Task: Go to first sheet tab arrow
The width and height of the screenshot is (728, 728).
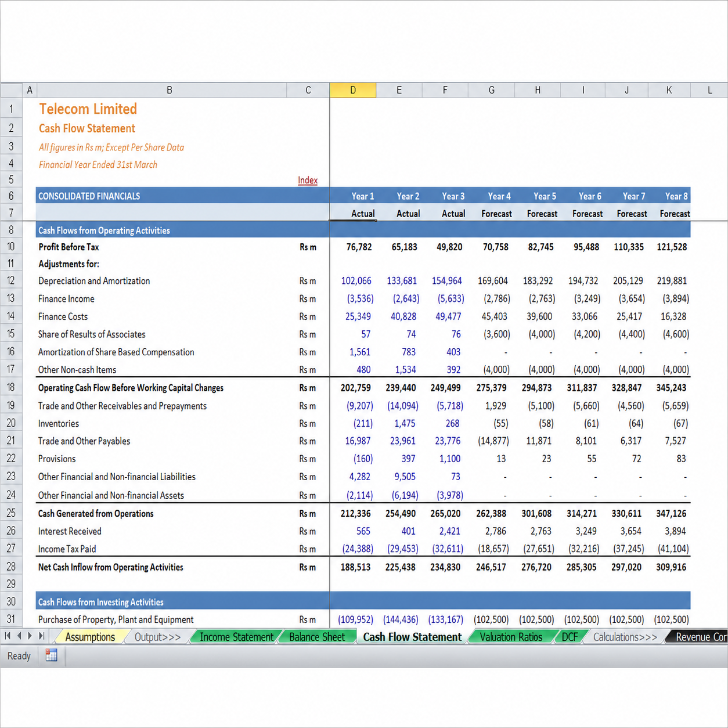Action: [8, 636]
